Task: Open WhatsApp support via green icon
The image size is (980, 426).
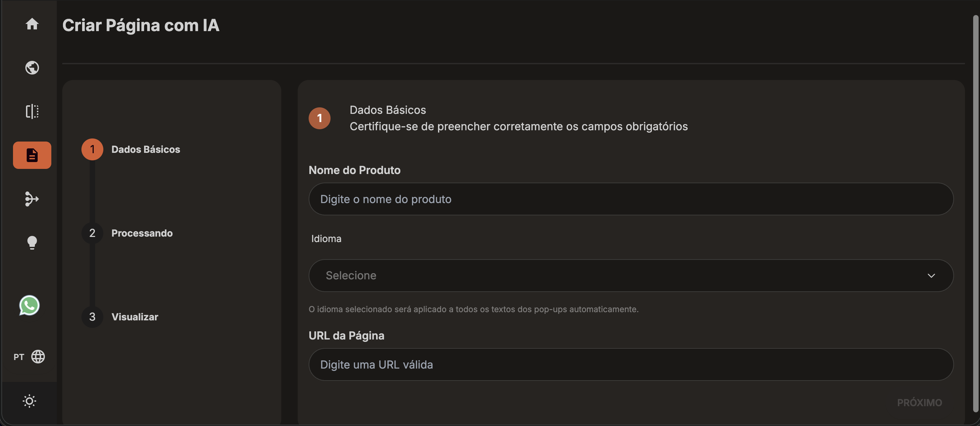Action: tap(29, 306)
